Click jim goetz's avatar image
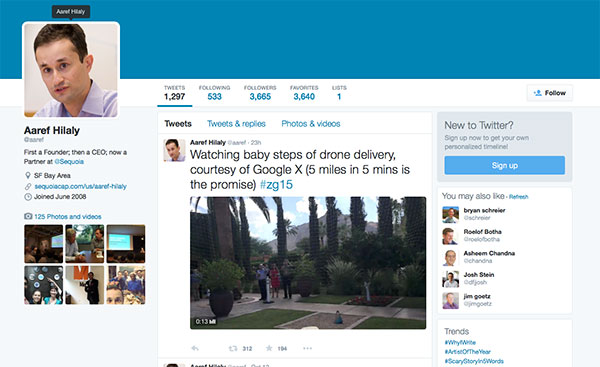Viewport: 600px width, 367px height. [x=450, y=300]
